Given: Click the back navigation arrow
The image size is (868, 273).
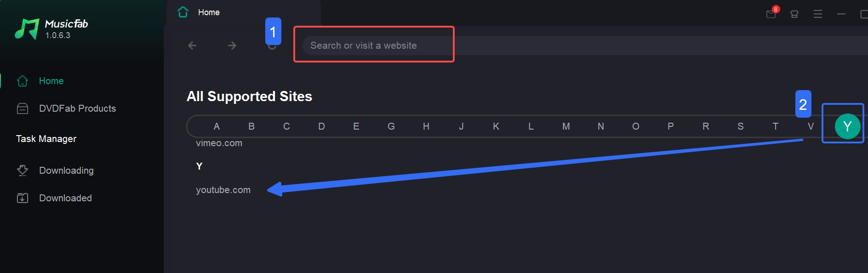Looking at the screenshot, I should click(x=192, y=45).
